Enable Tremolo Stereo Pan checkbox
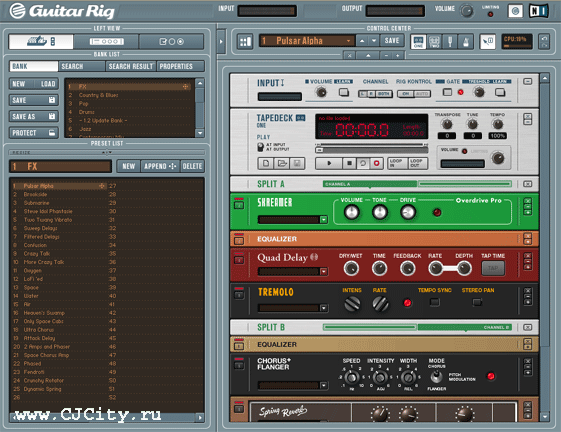This screenshot has height=432, width=561. pyautogui.click(x=477, y=302)
